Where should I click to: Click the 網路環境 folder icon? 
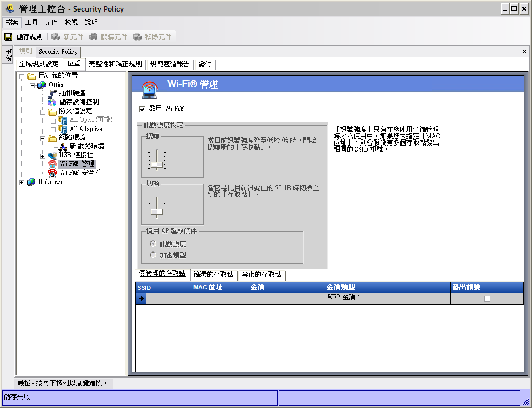[52, 138]
